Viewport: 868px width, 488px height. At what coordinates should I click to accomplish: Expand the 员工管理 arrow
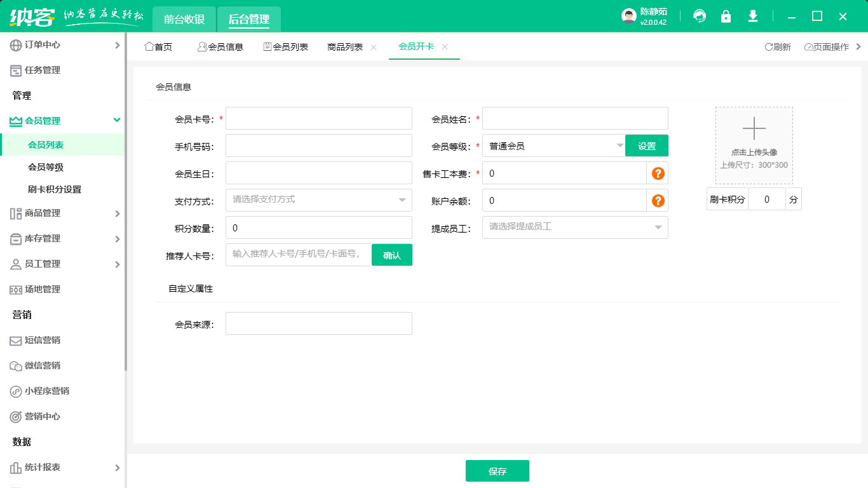coord(117,264)
